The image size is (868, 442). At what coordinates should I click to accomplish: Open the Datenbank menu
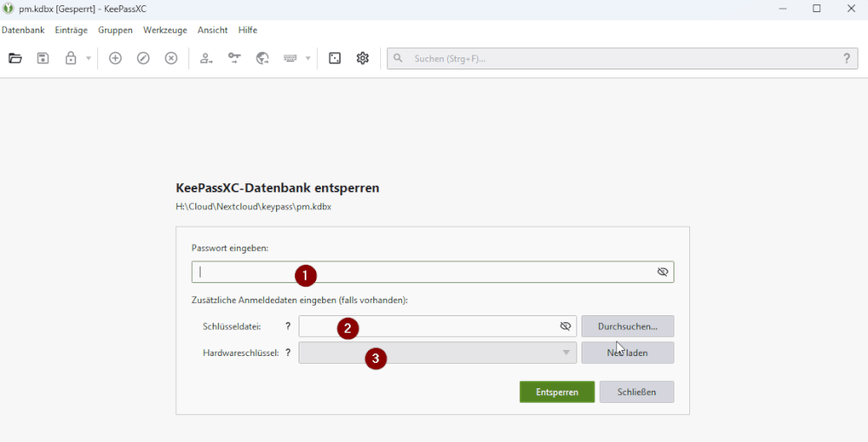tap(23, 30)
